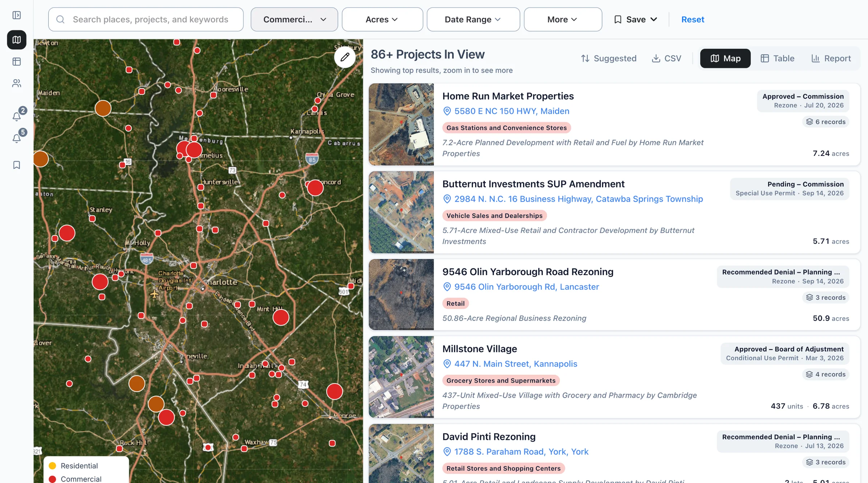868x483 pixels.
Task: Open 3 records for David Pinti Rezoning
Action: point(826,462)
